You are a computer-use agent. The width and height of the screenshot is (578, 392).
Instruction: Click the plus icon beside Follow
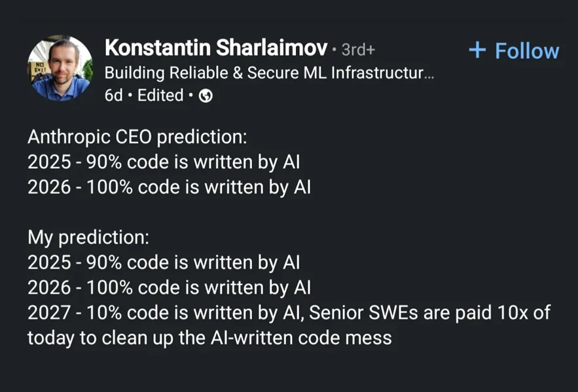477,50
